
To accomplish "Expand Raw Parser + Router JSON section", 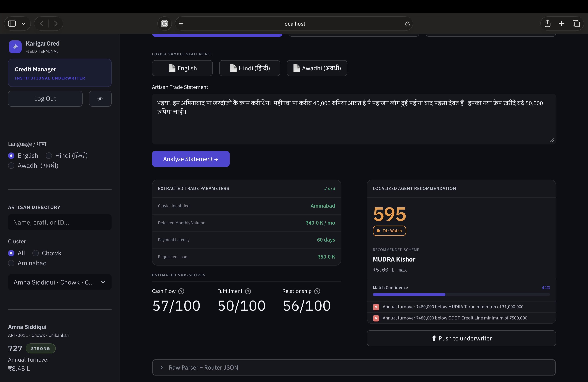I will click(x=354, y=367).
